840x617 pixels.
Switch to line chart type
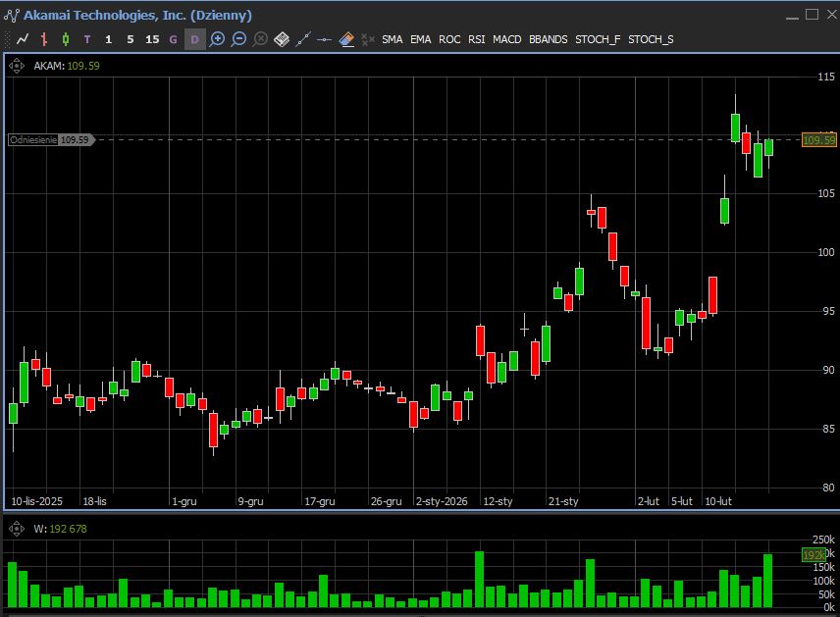click(x=23, y=39)
